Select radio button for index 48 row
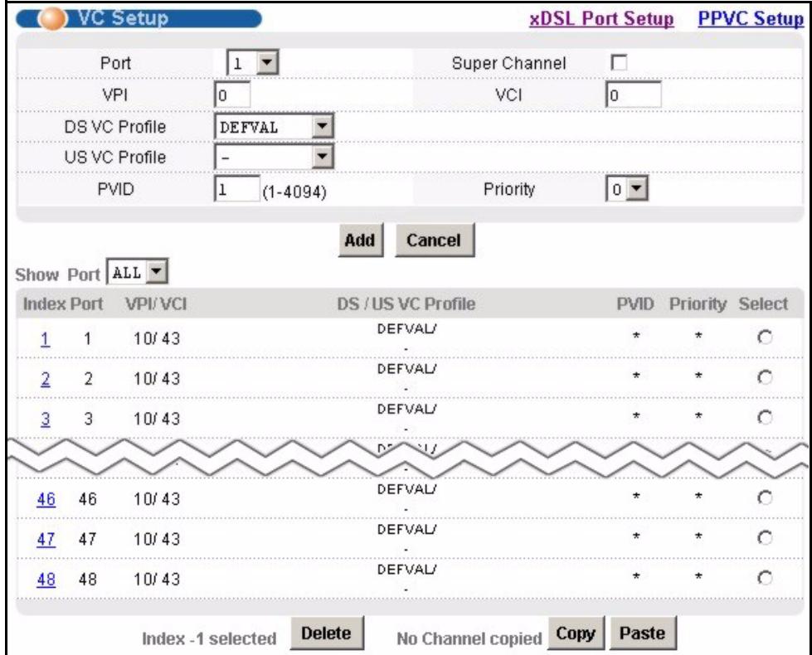Viewport: 812px width, 655px height. (x=765, y=578)
